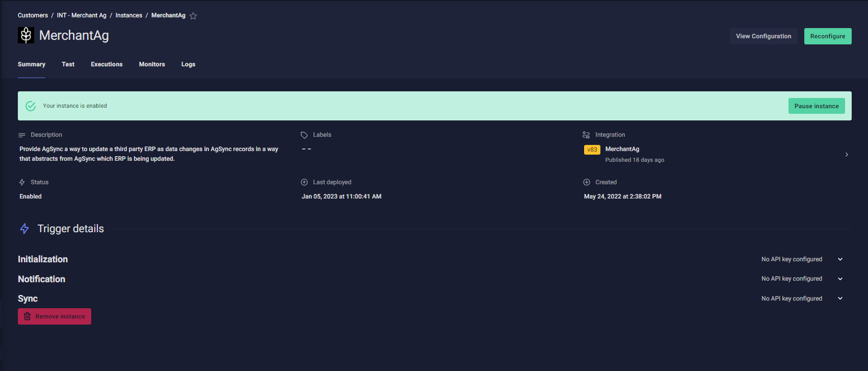
Task: Click the Reconfigure button
Action: (827, 36)
